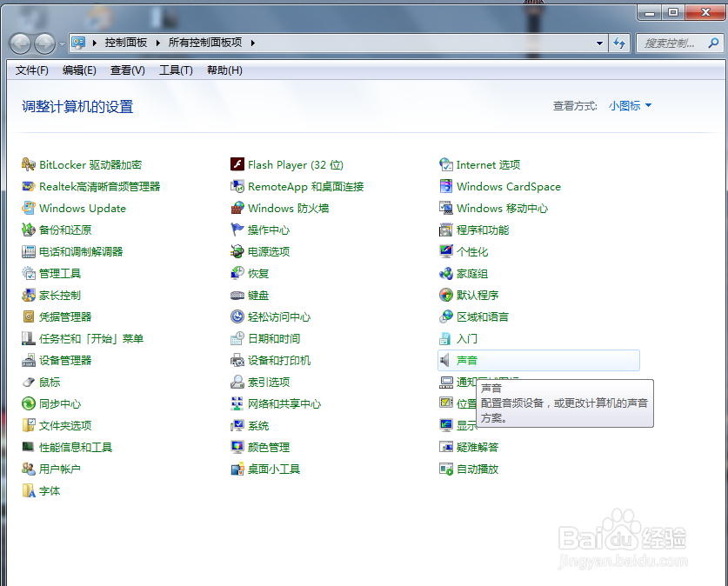Click the 同步中心 icon

pos(29,403)
